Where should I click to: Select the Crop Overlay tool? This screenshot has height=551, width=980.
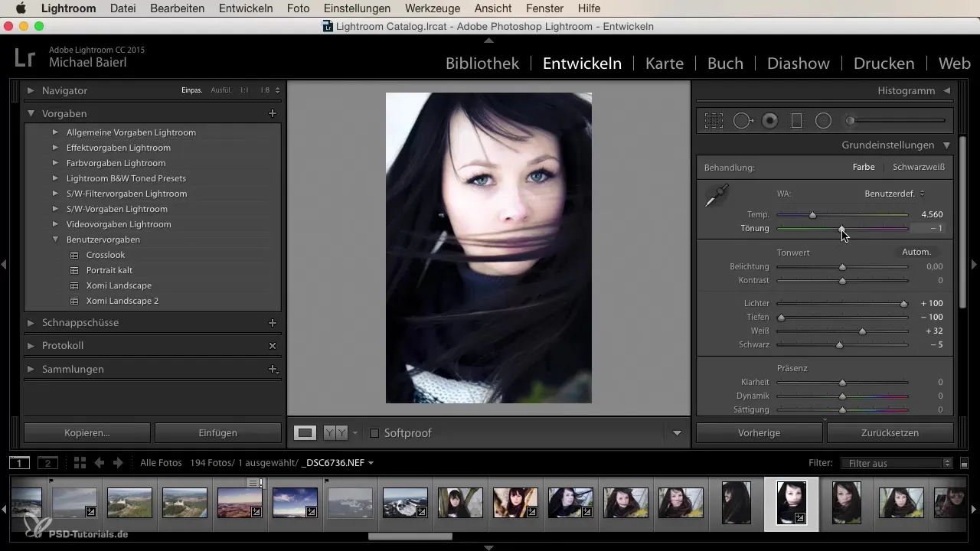[714, 121]
